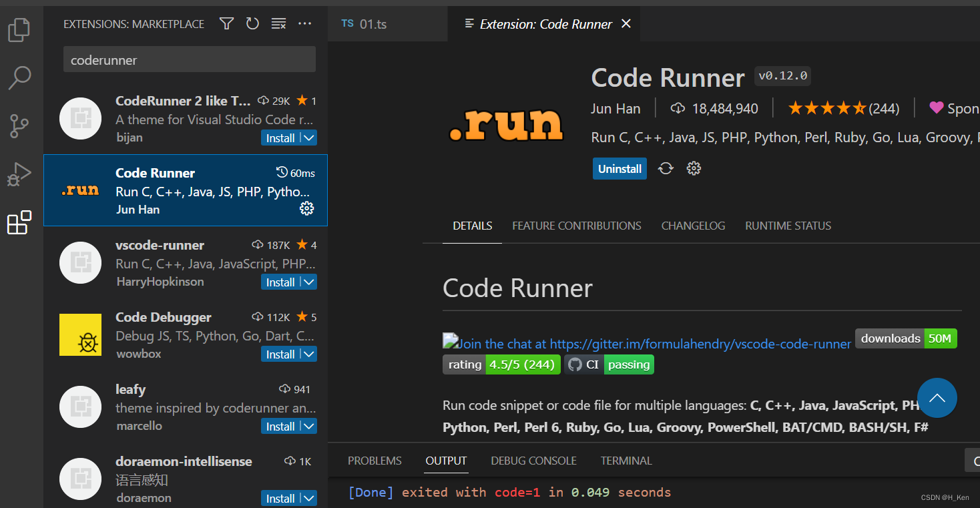Click the filter extensions funnel icon
The image size is (980, 508).
point(227,24)
